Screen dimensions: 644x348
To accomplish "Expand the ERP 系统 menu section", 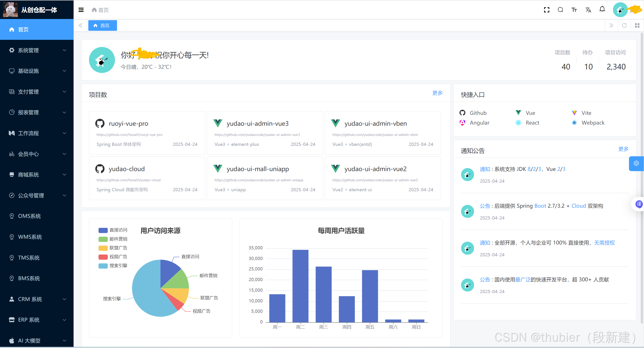I will point(37,320).
